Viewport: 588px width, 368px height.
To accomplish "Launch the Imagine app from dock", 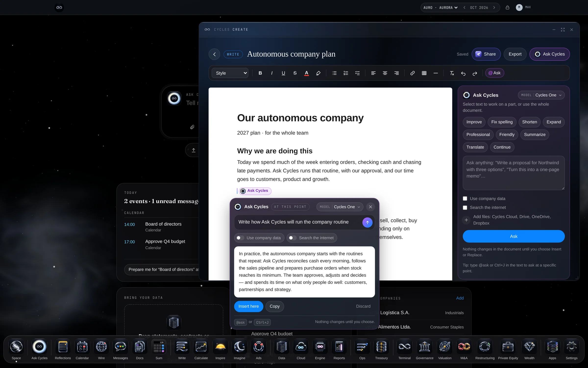I will pos(239,349).
